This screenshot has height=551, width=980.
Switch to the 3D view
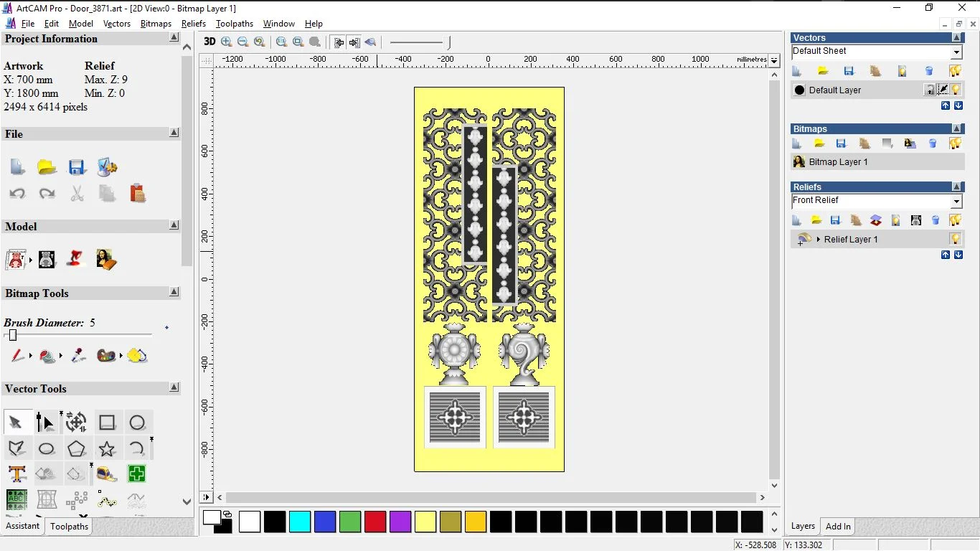point(209,42)
